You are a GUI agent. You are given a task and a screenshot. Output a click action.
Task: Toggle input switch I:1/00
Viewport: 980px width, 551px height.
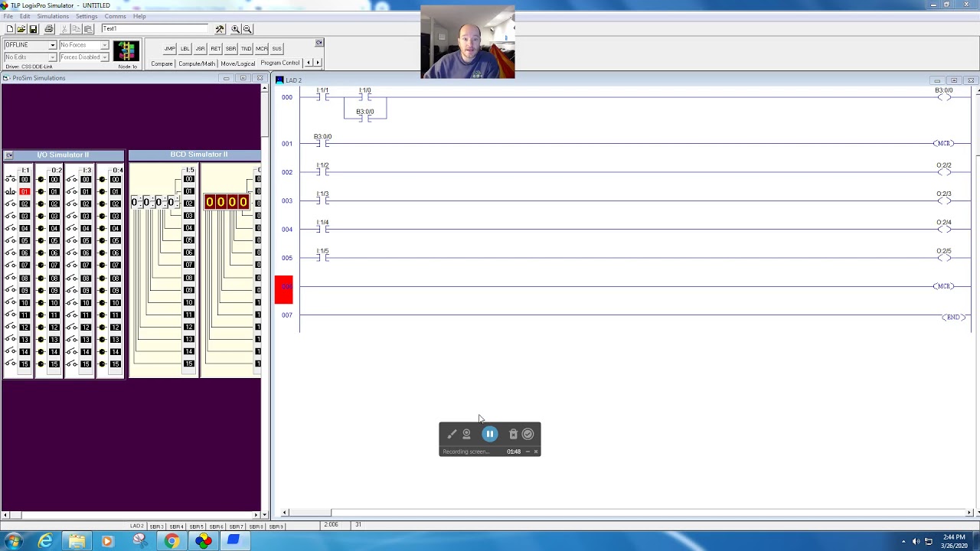[x=11, y=179]
